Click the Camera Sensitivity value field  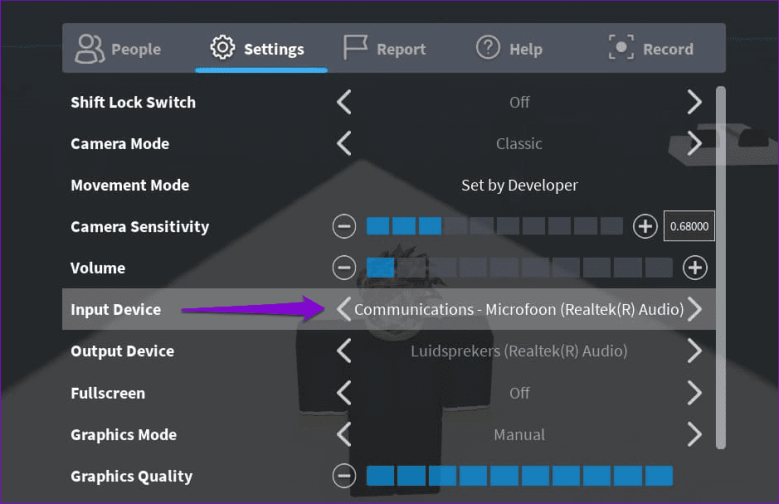pos(688,227)
